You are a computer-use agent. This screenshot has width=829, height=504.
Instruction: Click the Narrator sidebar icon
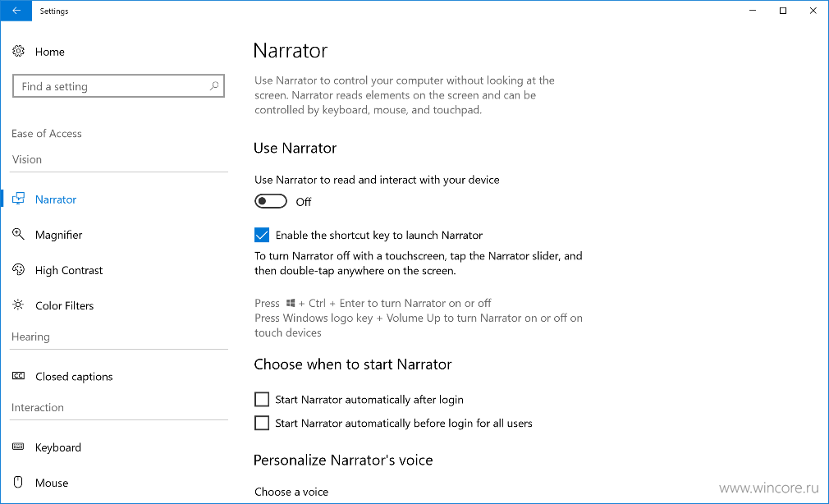pos(19,199)
